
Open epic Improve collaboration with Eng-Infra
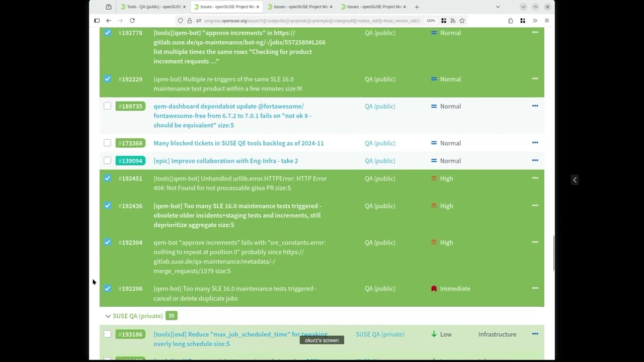pos(225,161)
